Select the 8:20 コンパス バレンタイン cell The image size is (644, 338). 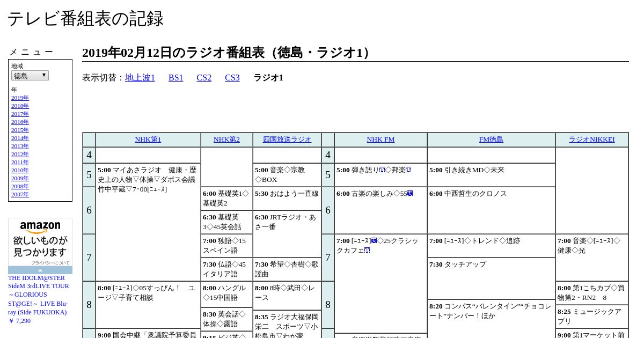coord(491,319)
